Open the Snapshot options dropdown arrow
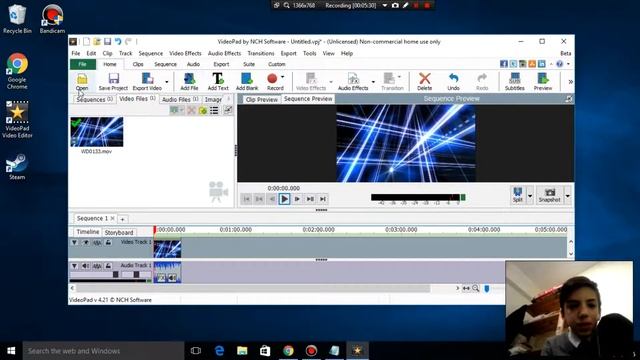Viewport: 640px width, 360px height. (x=567, y=196)
